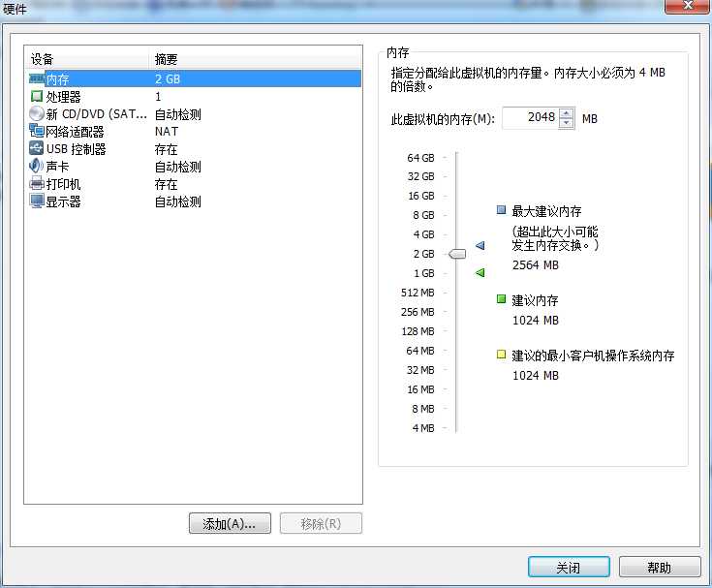The image size is (712, 588).
Task: Click the blue max recommended memory marker
Action: pyautogui.click(x=480, y=246)
